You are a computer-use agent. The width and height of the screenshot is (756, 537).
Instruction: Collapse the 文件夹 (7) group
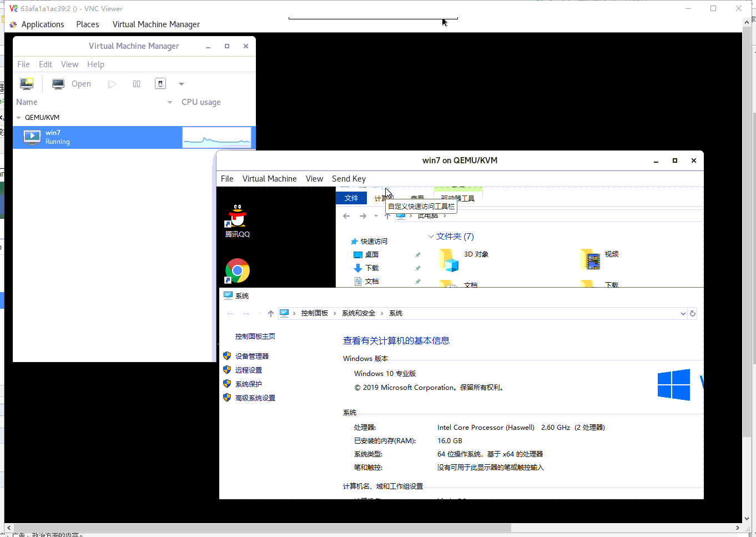point(431,237)
